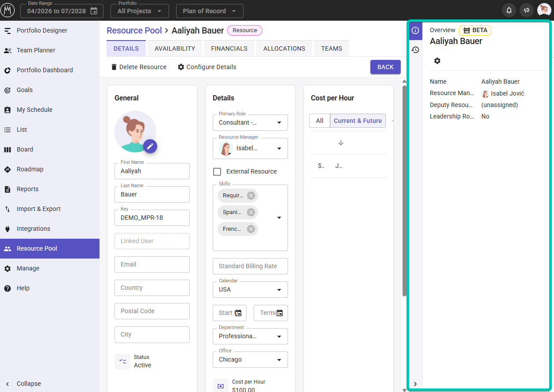The height and width of the screenshot is (392, 554).
Task: Open the gear settings in Overview panel
Action: point(437,61)
